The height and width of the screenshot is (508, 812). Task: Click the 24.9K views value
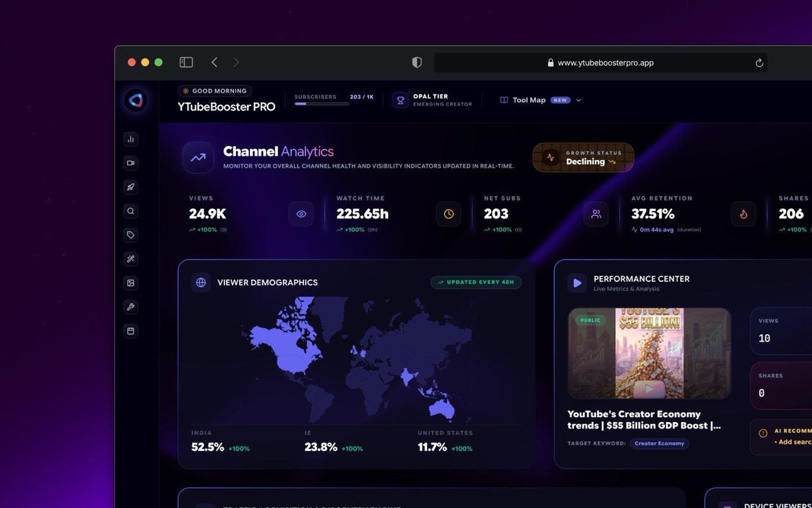[207, 214]
